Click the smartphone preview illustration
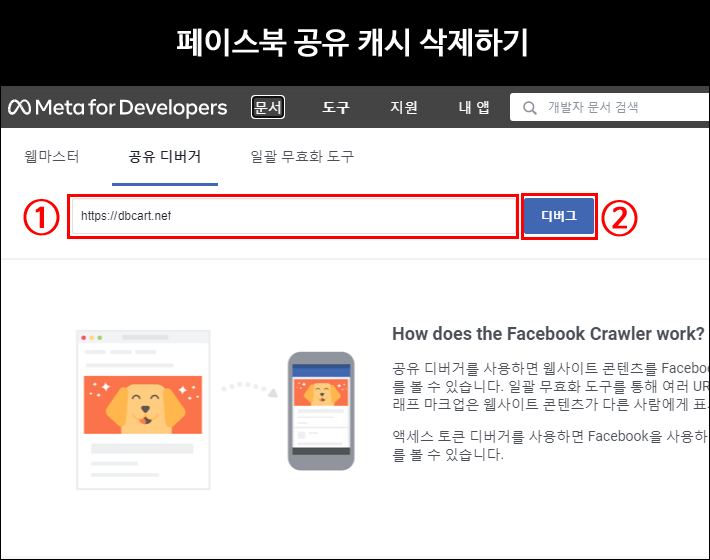This screenshot has width=710, height=560. pos(320,410)
